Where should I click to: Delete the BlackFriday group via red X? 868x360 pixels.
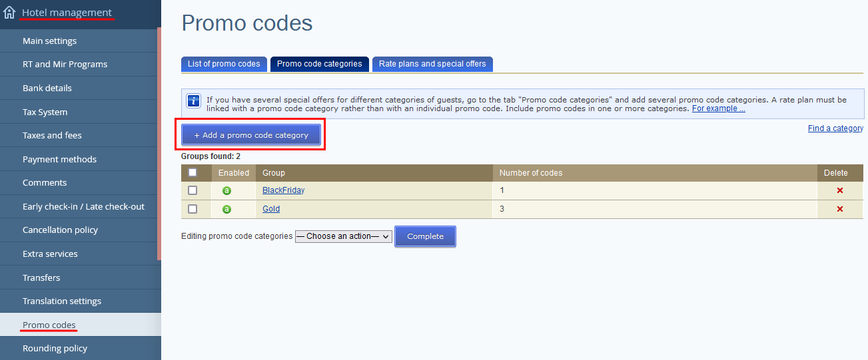click(x=839, y=190)
